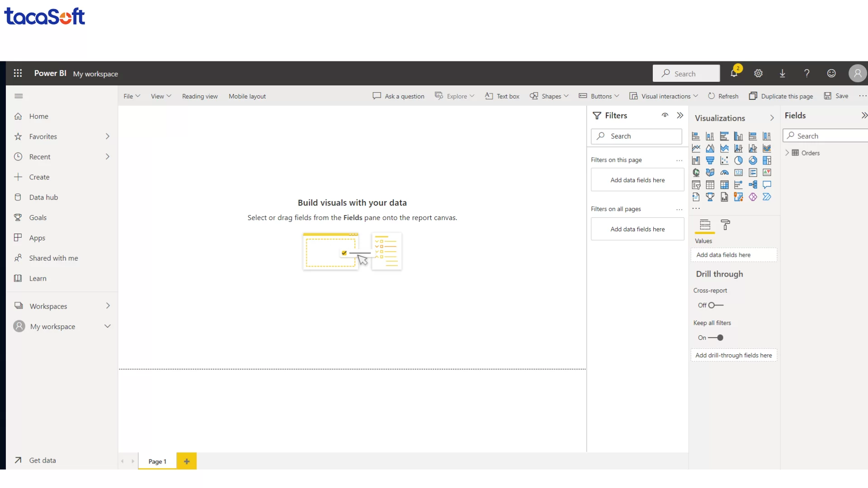
Task: Select the gauge visualization
Action: click(724, 172)
